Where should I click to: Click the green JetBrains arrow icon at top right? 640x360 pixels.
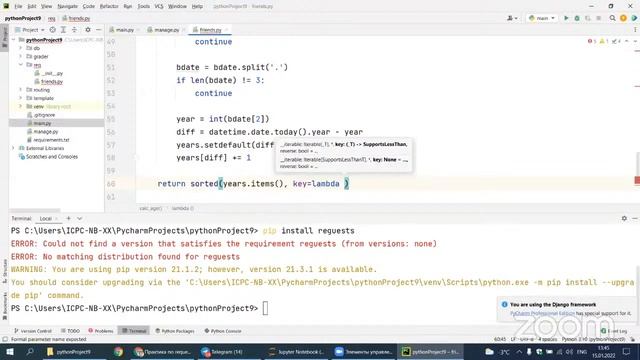click(634, 18)
